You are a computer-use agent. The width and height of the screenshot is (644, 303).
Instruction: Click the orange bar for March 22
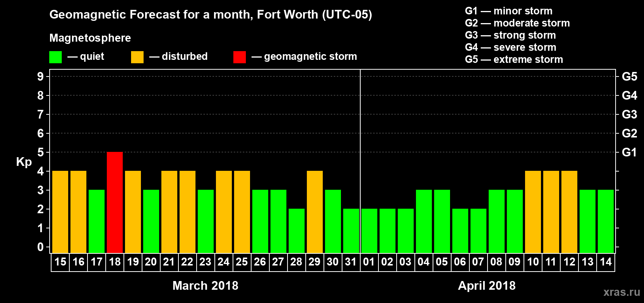(188, 212)
